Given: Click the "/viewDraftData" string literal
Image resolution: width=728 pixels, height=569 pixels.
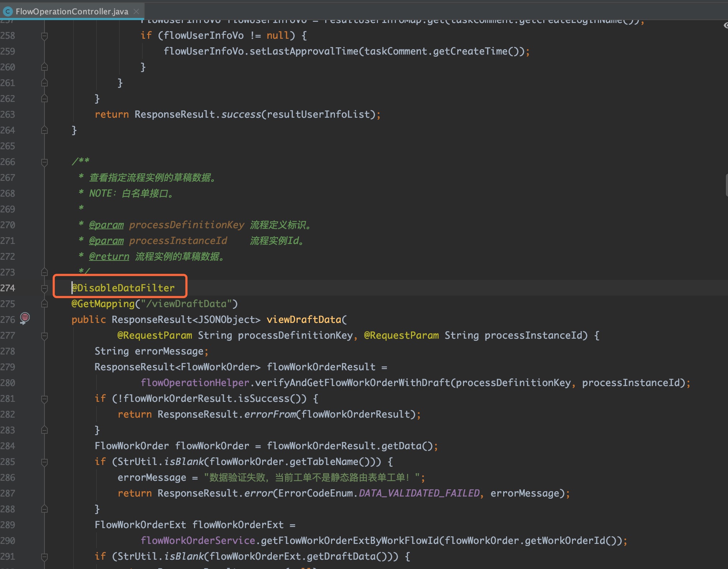Looking at the screenshot, I should (186, 304).
